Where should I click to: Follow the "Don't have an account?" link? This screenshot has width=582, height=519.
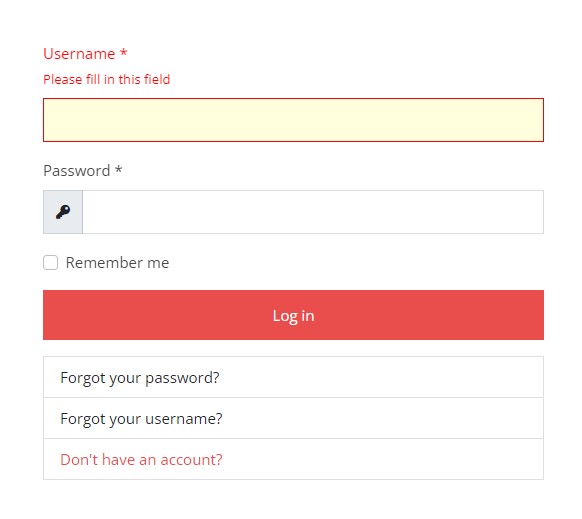click(x=141, y=460)
